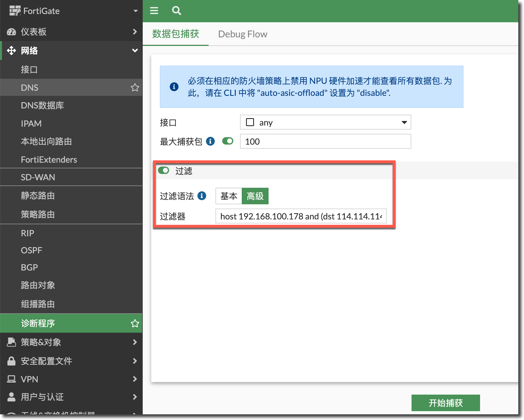Click the VPN laptop icon
Image resolution: width=524 pixels, height=420 pixels.
(x=11, y=379)
